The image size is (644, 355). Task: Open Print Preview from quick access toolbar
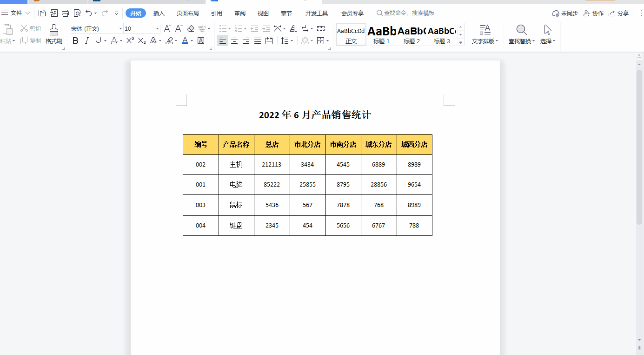(x=77, y=13)
